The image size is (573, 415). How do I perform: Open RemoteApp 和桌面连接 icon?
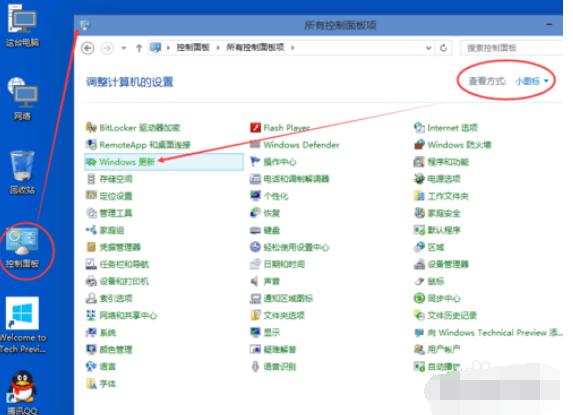coord(91,145)
